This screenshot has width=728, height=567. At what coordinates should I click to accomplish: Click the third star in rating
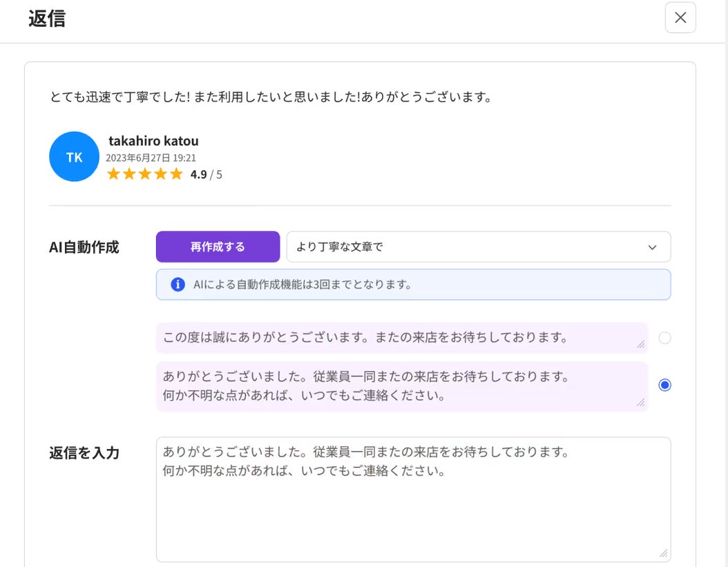click(144, 174)
